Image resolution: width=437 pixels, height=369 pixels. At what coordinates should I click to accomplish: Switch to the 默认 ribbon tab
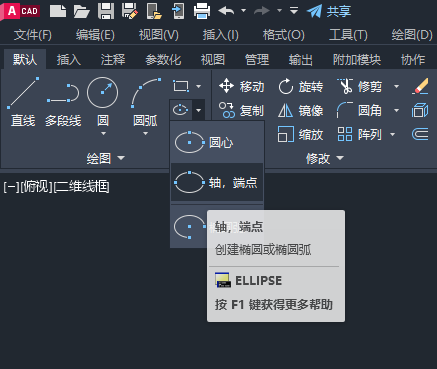[25, 60]
